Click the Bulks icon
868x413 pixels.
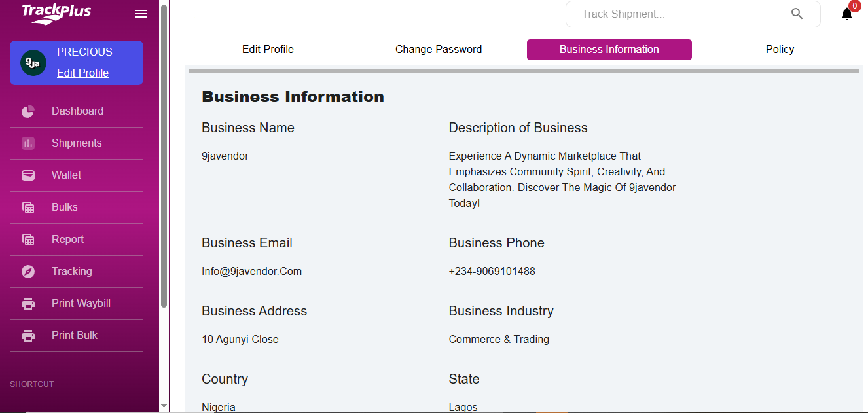tap(28, 207)
